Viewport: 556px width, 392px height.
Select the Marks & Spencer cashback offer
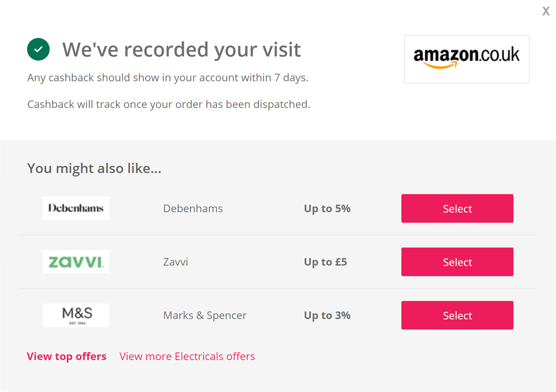[x=457, y=315]
